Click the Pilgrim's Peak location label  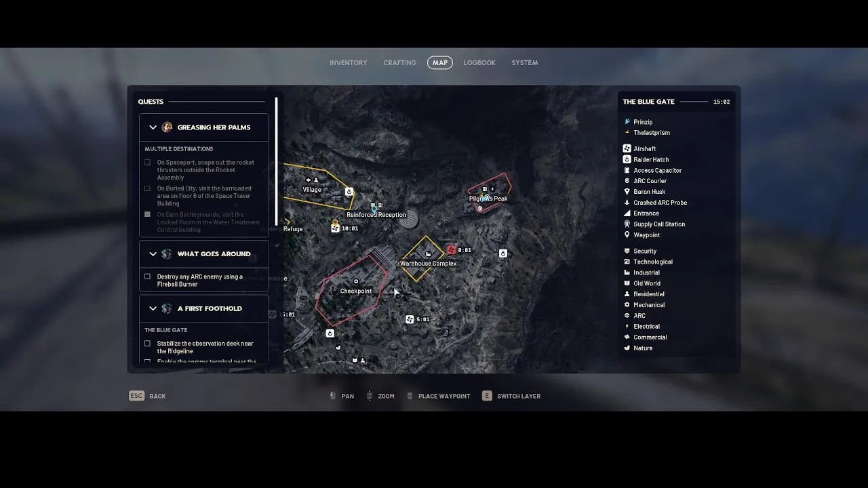click(488, 199)
